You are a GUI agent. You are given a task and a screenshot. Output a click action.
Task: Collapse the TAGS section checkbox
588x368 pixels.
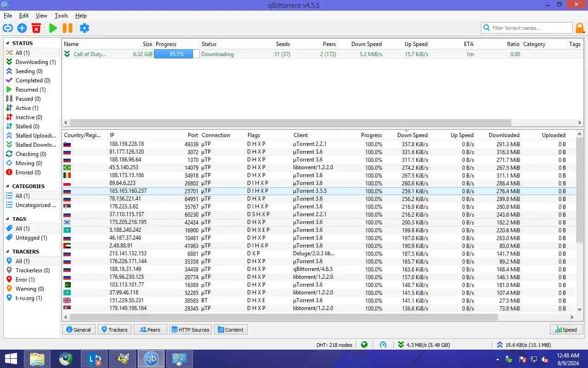pyautogui.click(x=8, y=219)
